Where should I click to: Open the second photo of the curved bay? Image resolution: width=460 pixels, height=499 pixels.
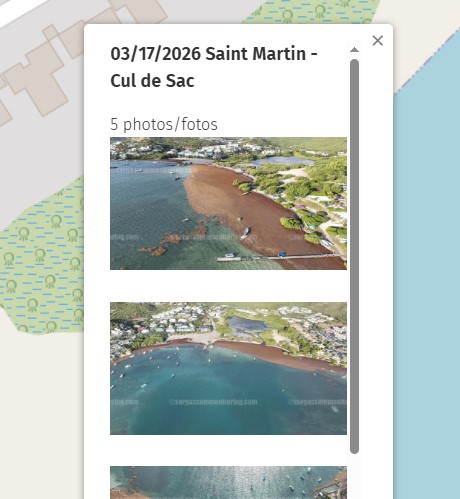228,368
